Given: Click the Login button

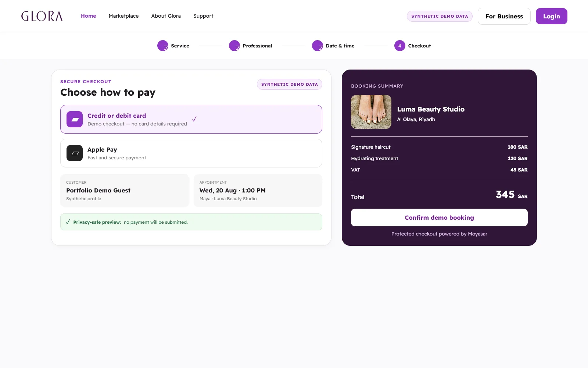Looking at the screenshot, I should [552, 16].
